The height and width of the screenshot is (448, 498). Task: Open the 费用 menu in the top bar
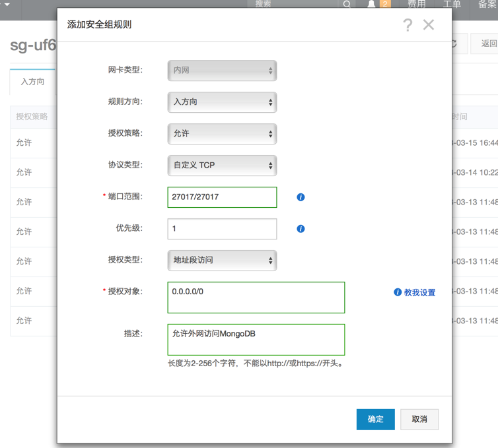tap(416, 4)
